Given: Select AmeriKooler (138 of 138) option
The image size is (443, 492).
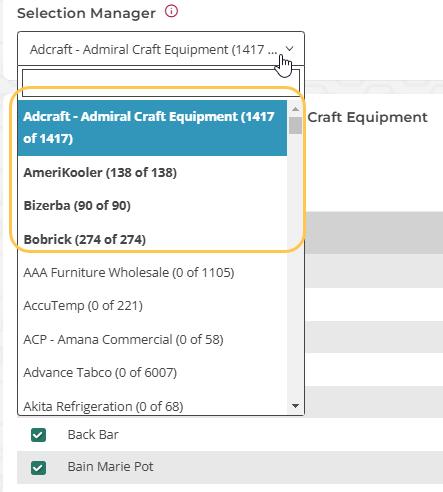Looking at the screenshot, I should click(152, 173).
